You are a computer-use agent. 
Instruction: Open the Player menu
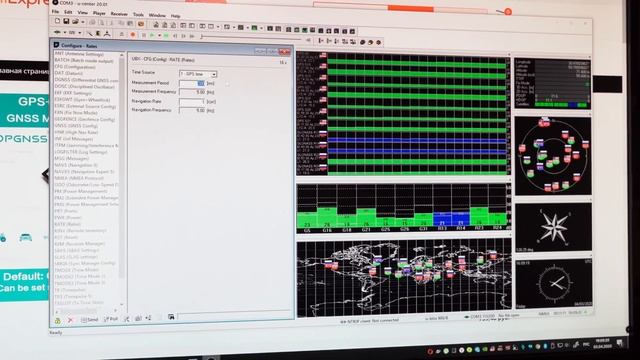click(x=99, y=13)
